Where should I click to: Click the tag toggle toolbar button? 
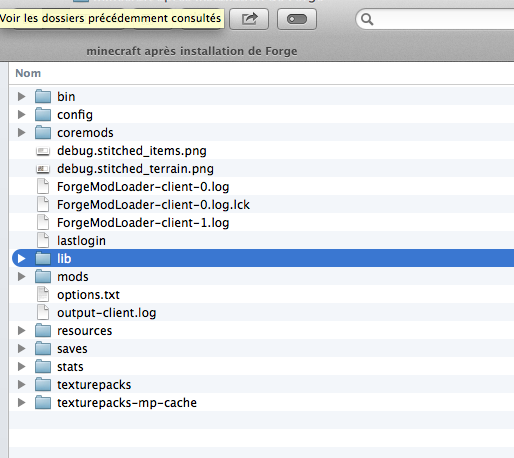[x=297, y=19]
